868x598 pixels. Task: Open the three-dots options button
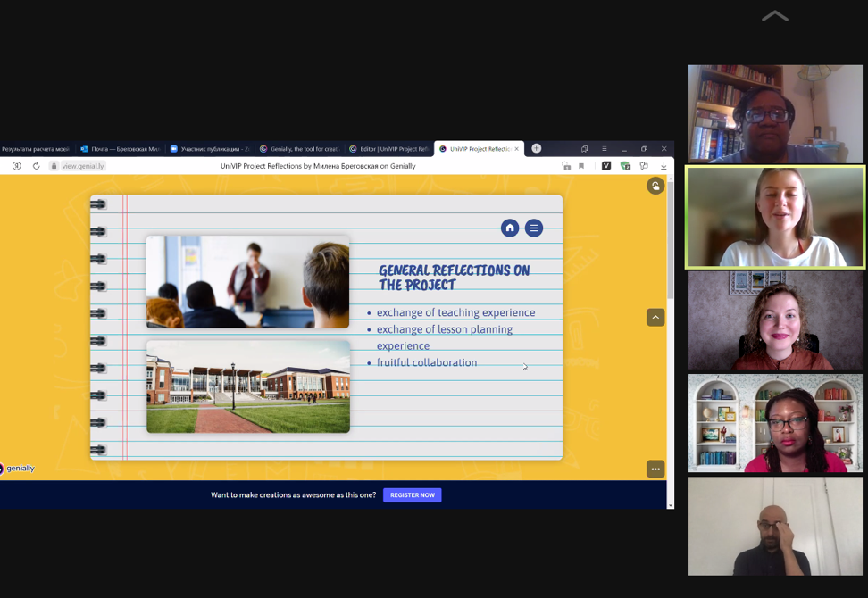point(655,469)
